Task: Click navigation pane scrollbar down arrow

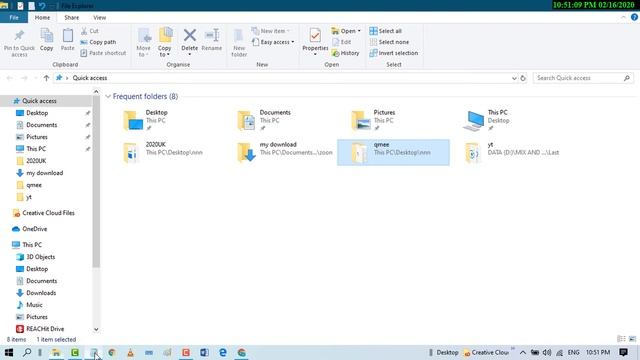Action: [x=96, y=329]
